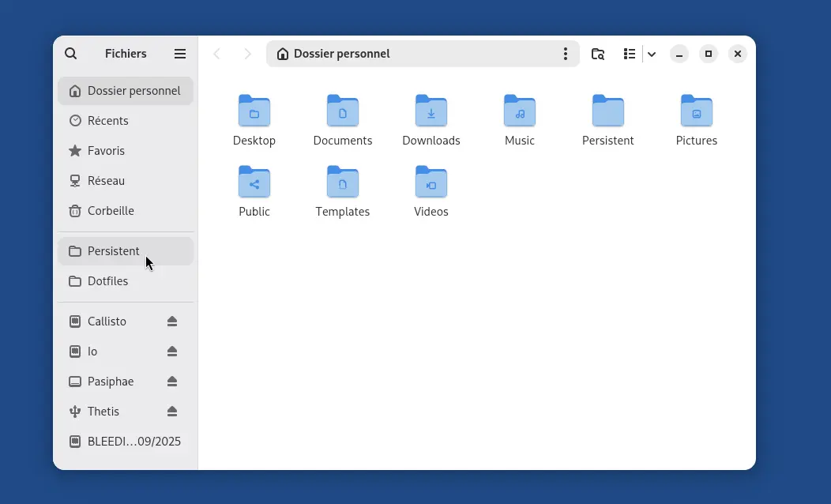
Task: Click the Dossier personnel path bar
Action: 423,54
